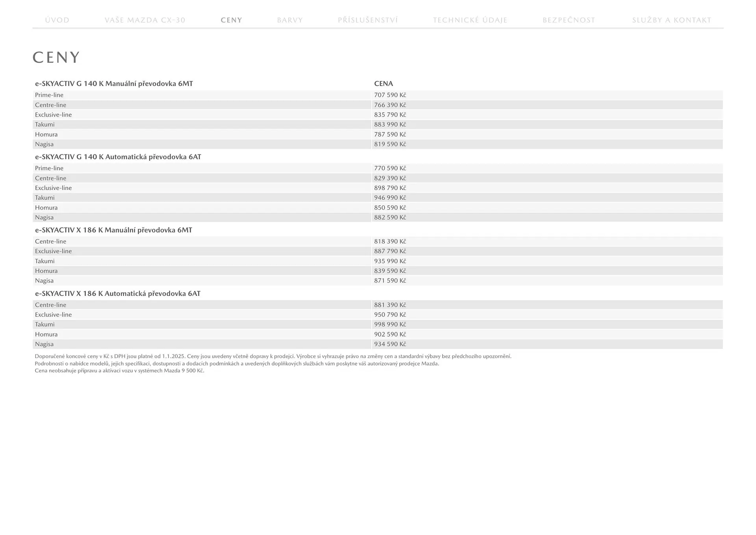Open TECHNICKÉ ÚDAJE in top navigation
The image size is (756, 535).
tap(470, 20)
